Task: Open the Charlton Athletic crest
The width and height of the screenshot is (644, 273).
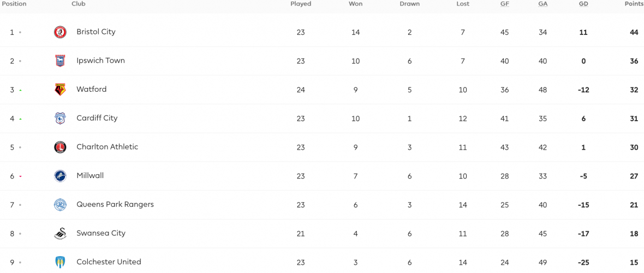Action: tap(61, 147)
